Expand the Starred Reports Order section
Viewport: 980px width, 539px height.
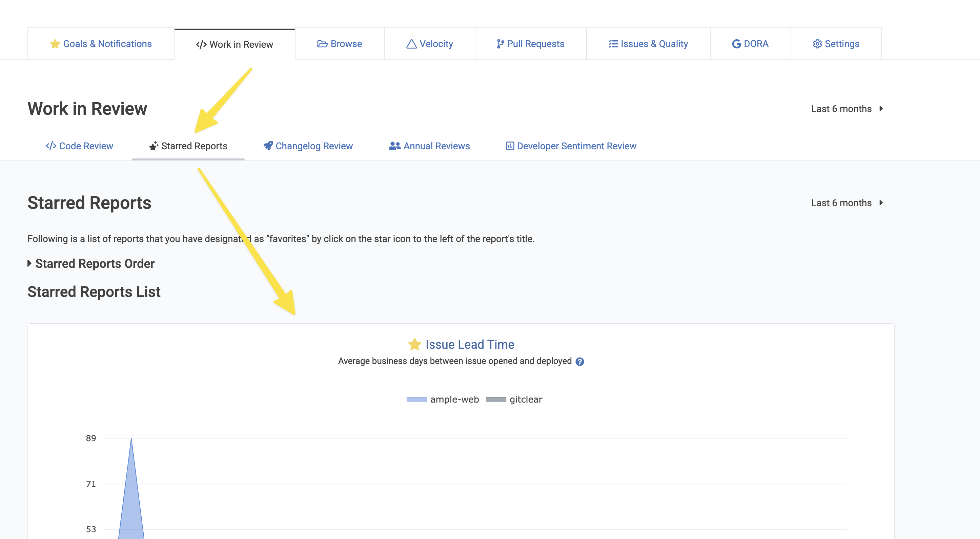point(91,263)
